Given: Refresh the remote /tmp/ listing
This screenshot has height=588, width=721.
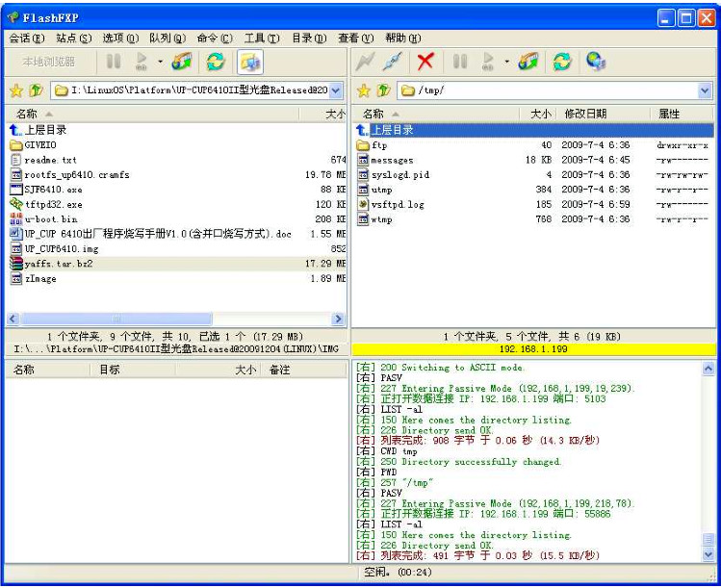Looking at the screenshot, I should click(562, 62).
